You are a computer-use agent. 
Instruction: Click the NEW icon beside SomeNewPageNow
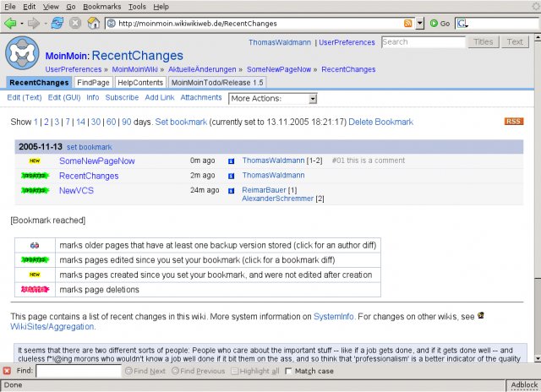point(34,161)
